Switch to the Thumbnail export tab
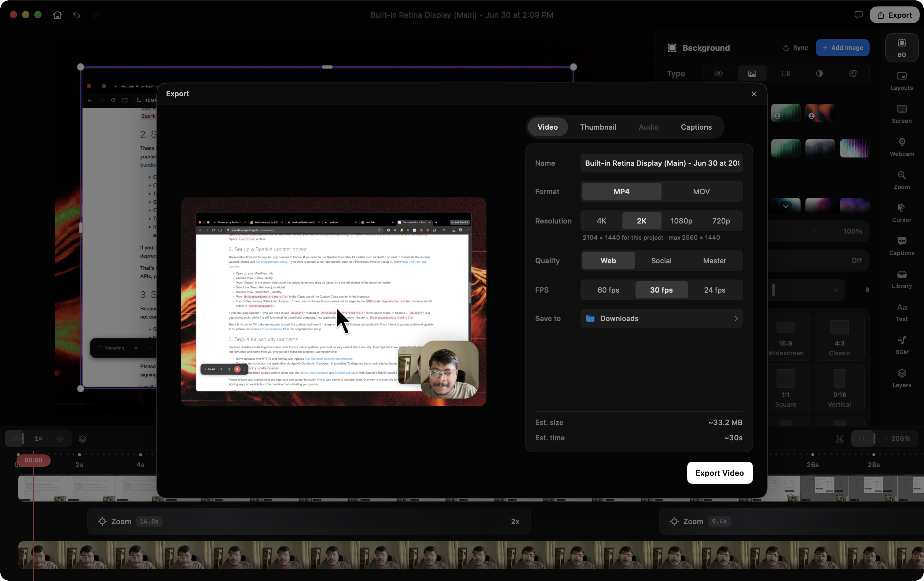The height and width of the screenshot is (581, 924). pos(598,127)
